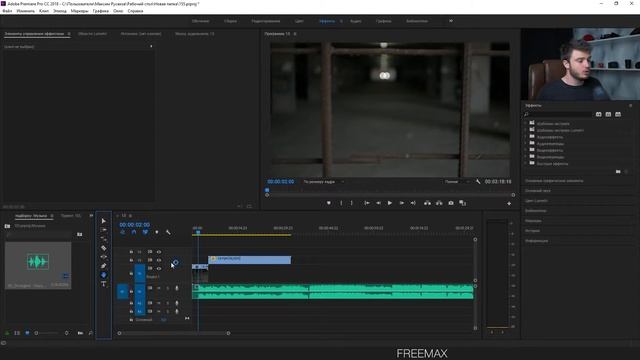Expand the 'Видеоэффекты' folder
Screen dimensions: 640x360
pos(526,150)
